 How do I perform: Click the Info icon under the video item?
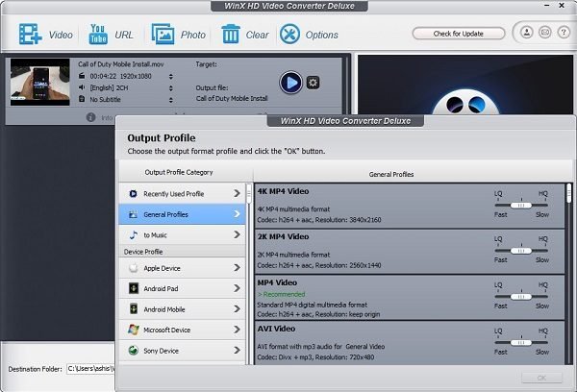91,117
